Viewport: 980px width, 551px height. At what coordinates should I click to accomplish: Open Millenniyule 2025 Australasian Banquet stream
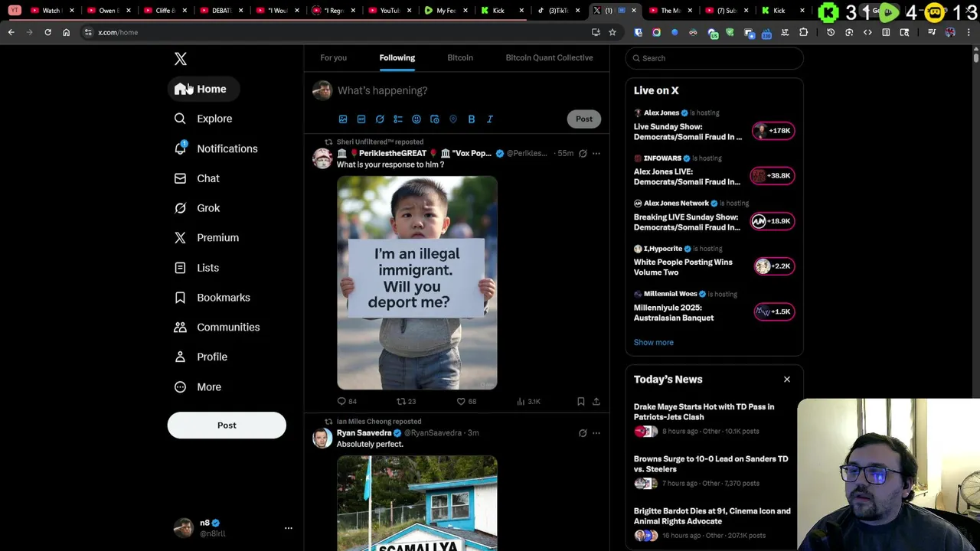click(674, 312)
